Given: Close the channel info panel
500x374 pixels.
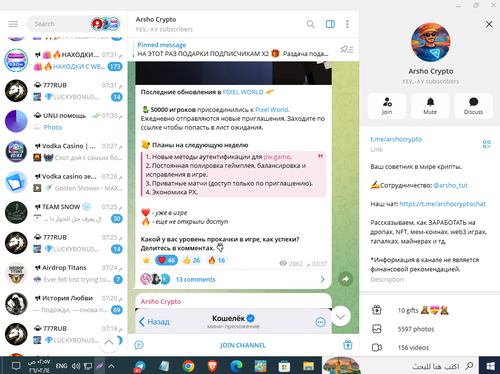Looking at the screenshot, I should point(489,24).
